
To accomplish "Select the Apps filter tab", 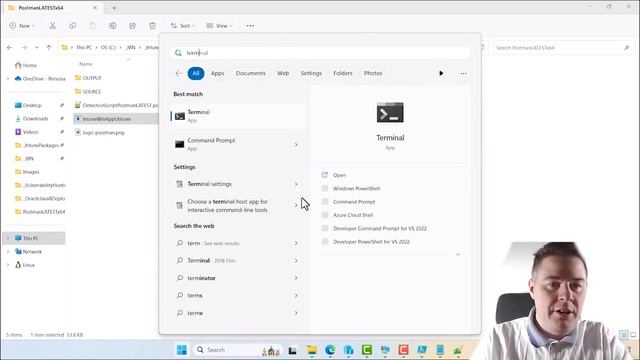I will tap(218, 73).
